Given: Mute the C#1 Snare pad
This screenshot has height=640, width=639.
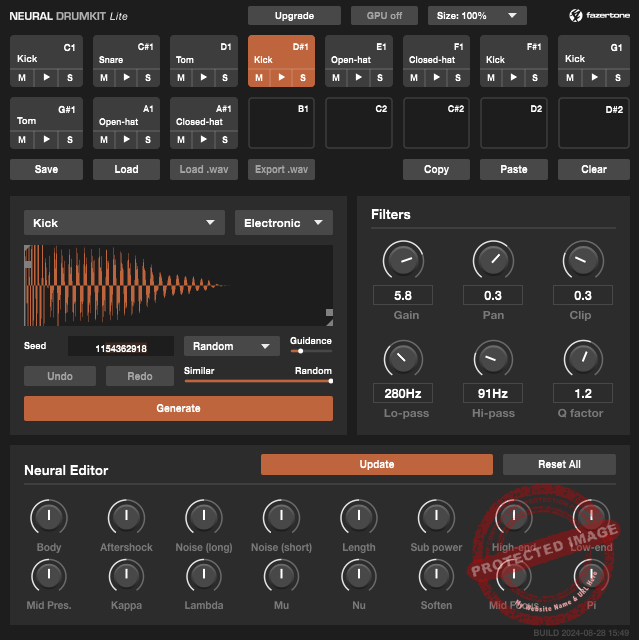Looking at the screenshot, I should 104,78.
